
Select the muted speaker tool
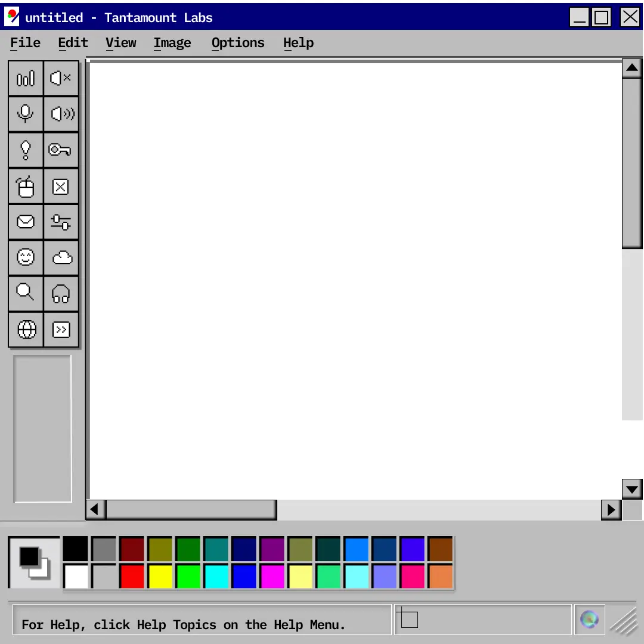point(61,78)
